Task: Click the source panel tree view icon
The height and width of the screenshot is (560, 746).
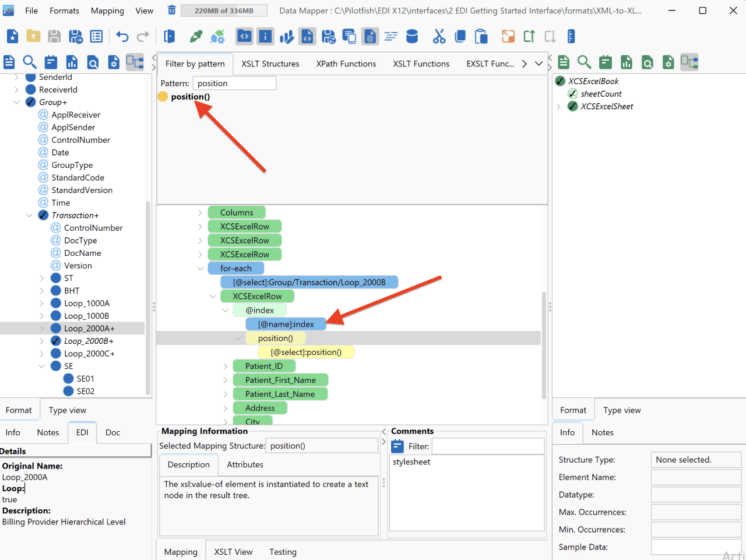Action: (135, 62)
